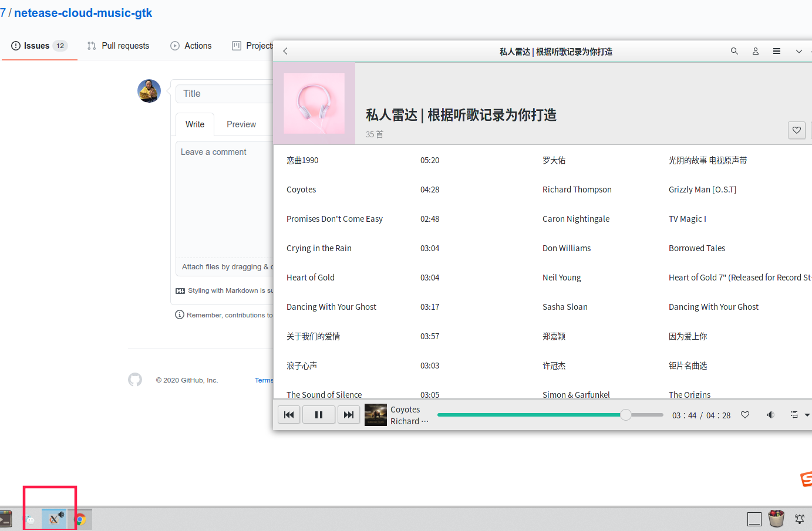The image size is (812, 531).
Task: Click the now-playing album art thumbnail
Action: (376, 415)
